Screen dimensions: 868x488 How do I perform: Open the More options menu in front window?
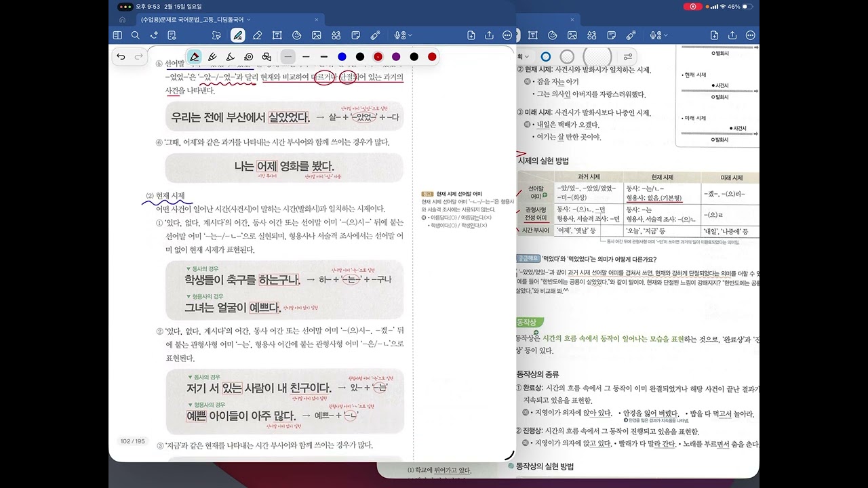click(x=507, y=35)
